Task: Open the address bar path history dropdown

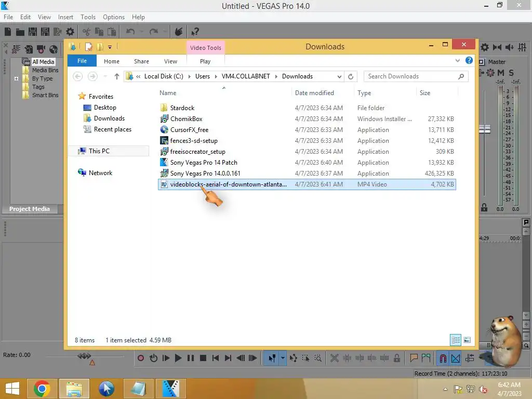Action: point(339,77)
